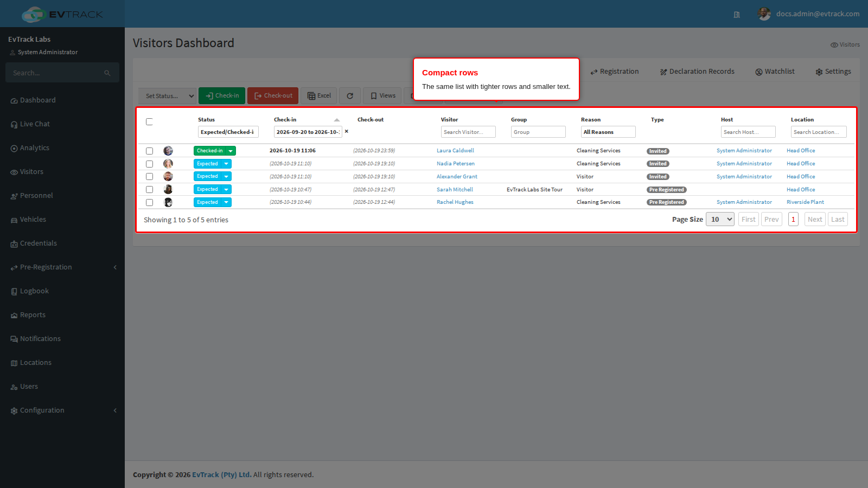
Task: Click the Search Visitor filter field
Action: [x=468, y=132]
